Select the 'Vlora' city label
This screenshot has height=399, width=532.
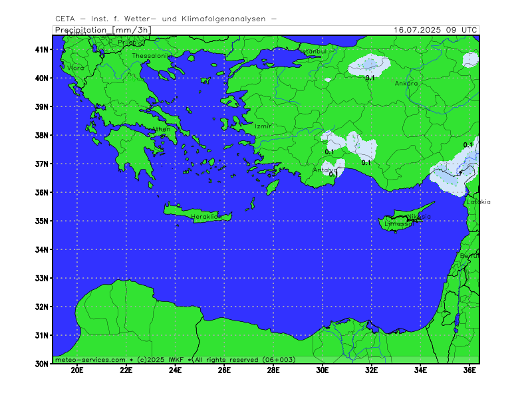[x=75, y=68]
